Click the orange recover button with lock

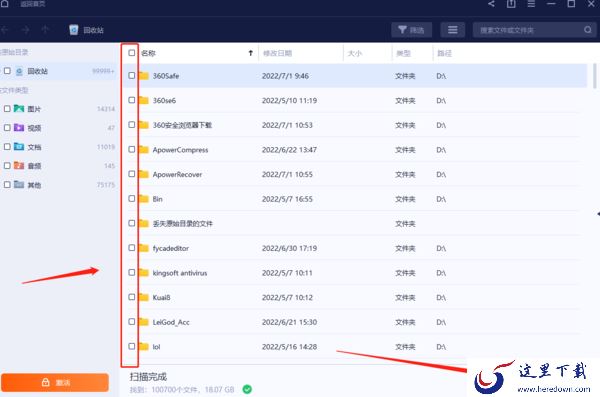tap(55, 382)
